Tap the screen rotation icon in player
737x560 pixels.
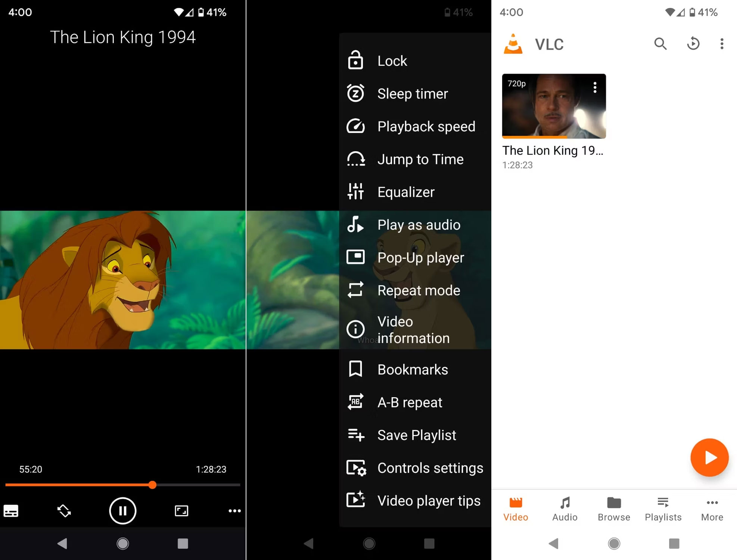[64, 511]
